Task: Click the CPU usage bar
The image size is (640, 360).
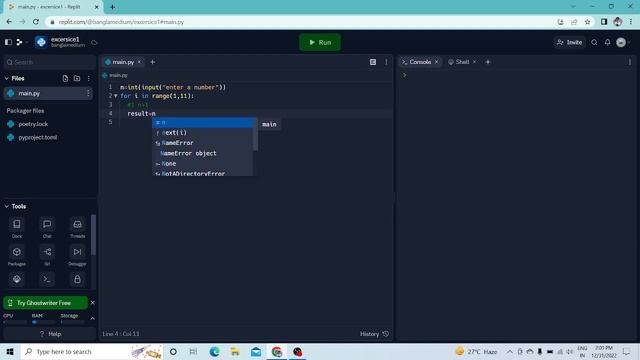Action: (15, 322)
